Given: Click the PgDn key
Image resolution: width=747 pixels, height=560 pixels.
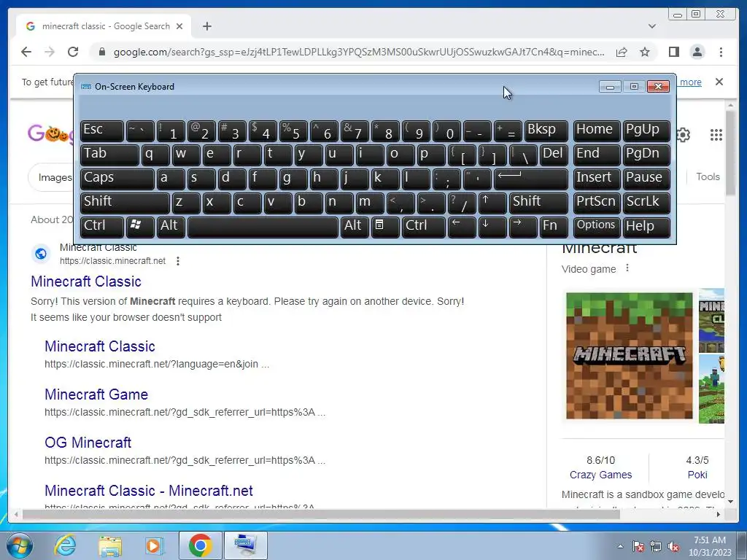Looking at the screenshot, I should pyautogui.click(x=646, y=155).
